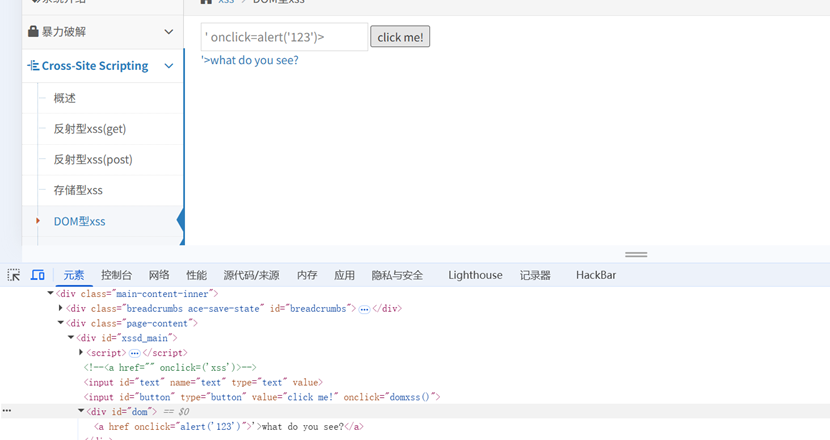This screenshot has height=440, width=830.
Task: Collapse the main-content-inner div node
Action: coord(50,293)
